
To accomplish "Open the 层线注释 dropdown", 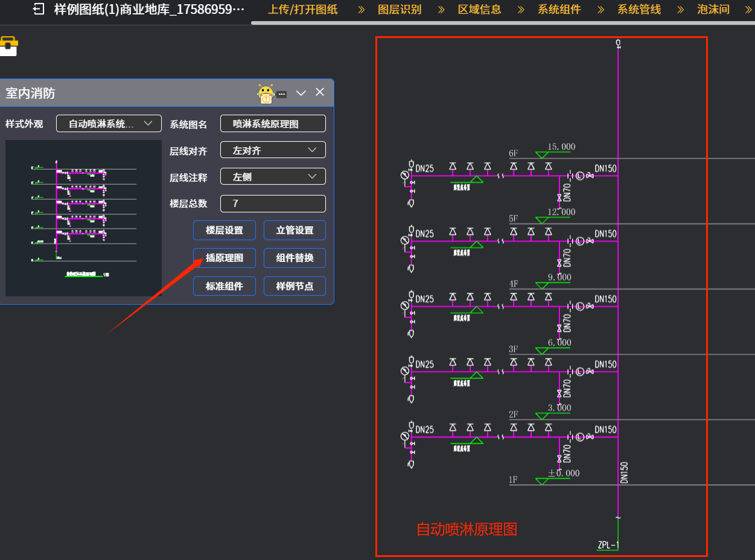I will 273,177.
